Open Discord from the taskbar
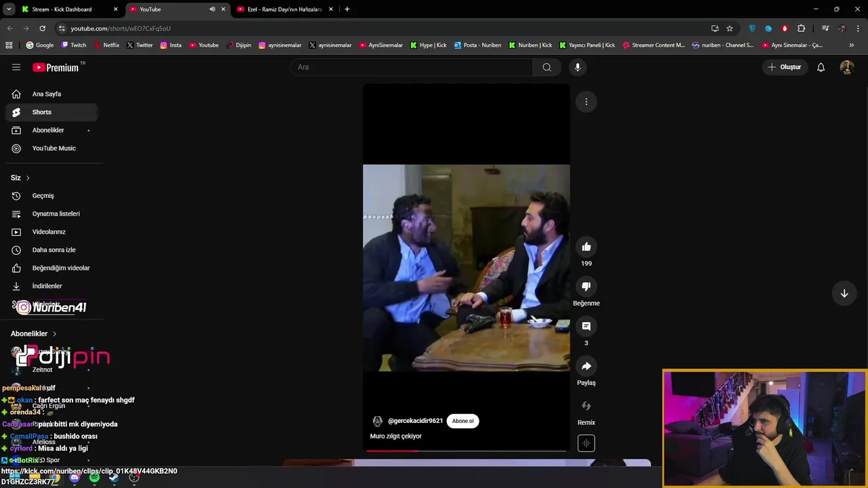 75,478
